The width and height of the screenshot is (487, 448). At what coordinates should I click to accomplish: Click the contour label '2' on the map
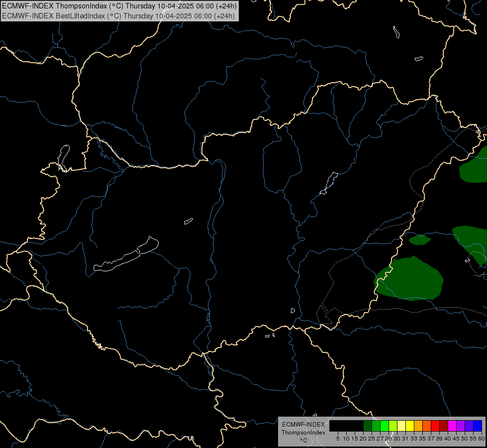[467, 260]
